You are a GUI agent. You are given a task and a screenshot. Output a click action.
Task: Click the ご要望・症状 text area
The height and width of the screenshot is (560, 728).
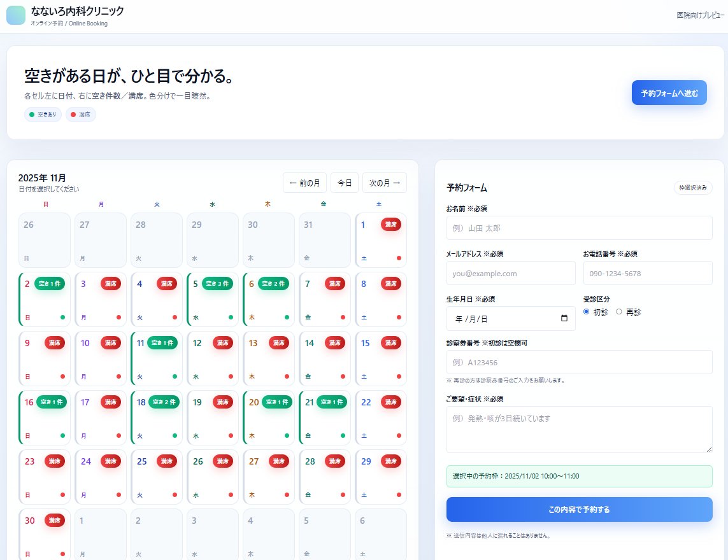[x=579, y=430]
